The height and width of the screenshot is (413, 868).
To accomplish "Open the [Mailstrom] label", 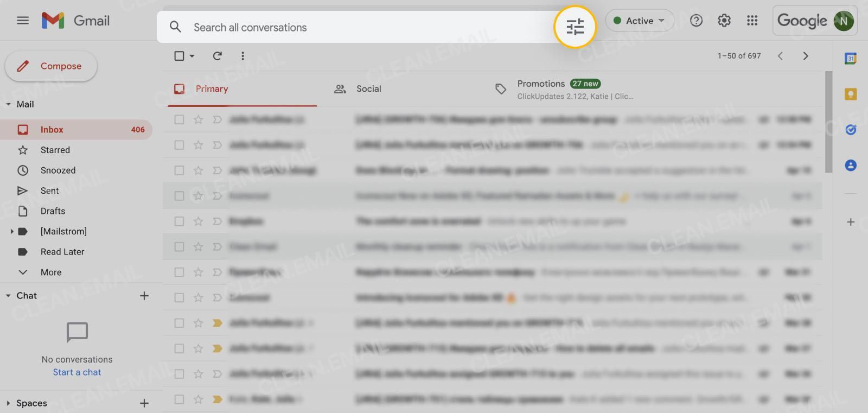I will pos(63,231).
